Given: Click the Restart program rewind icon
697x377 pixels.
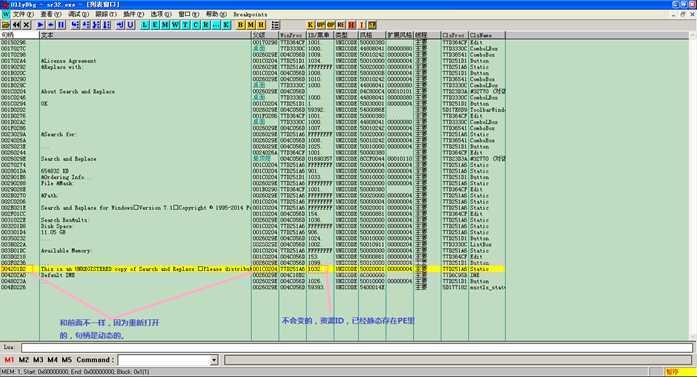Looking at the screenshot, I should [x=16, y=25].
